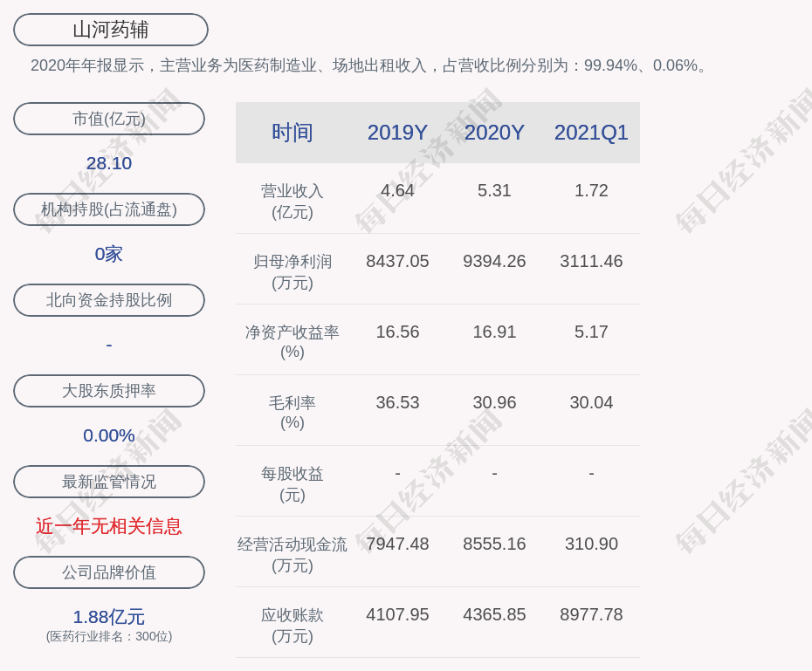812x671 pixels.
Task: Click the 时间 table header
Action: [x=292, y=133]
